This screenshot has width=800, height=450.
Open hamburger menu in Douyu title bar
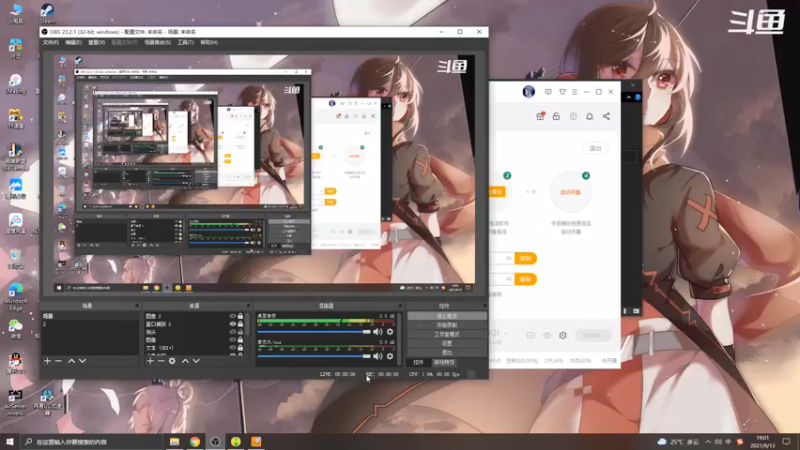pos(574,92)
